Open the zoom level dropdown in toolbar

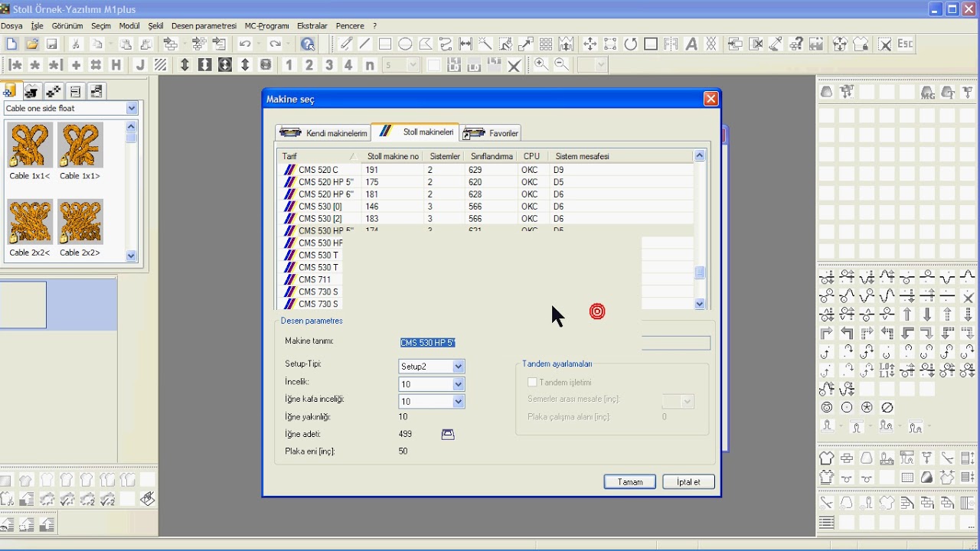coord(601,66)
